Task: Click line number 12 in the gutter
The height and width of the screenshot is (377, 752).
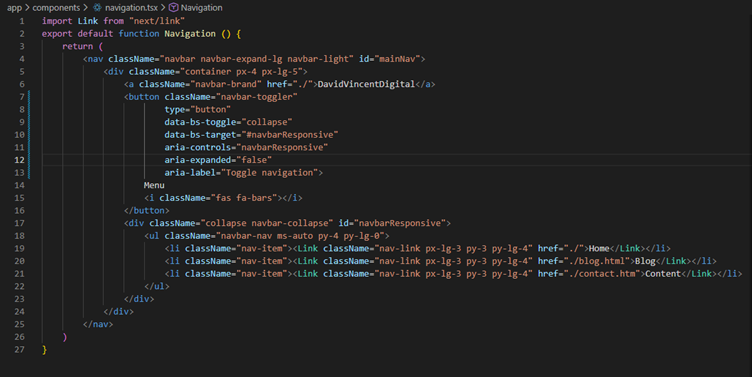Action: click(x=19, y=160)
